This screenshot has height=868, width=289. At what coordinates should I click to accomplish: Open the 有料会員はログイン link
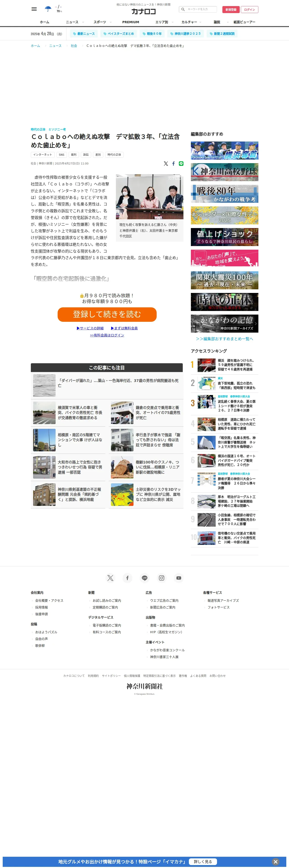[x=107, y=335]
